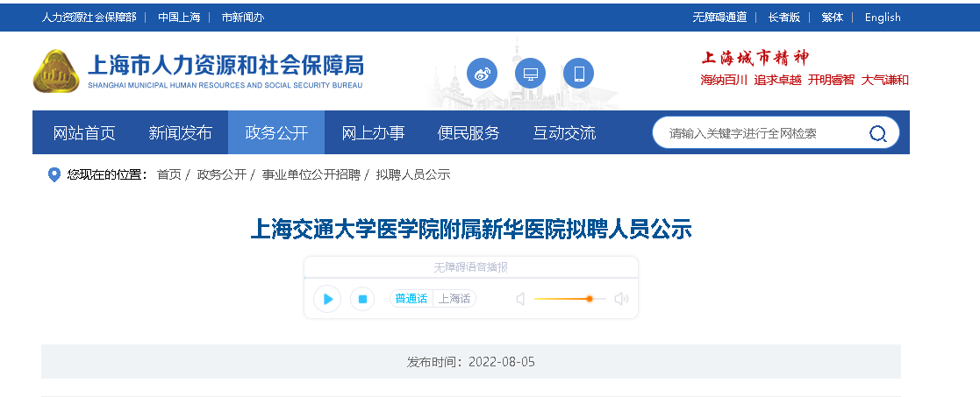Click the 大气谦和 slogan text

click(885, 80)
